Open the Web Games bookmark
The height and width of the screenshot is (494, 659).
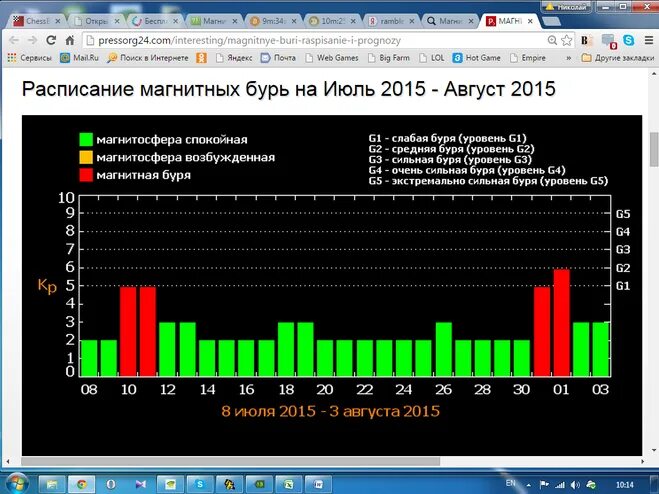pos(332,58)
